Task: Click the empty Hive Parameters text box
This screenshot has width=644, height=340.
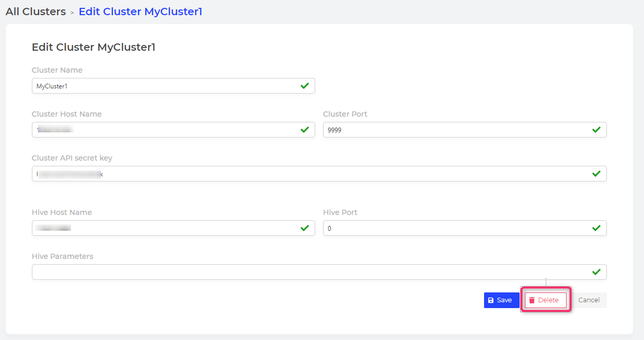Action: point(319,272)
